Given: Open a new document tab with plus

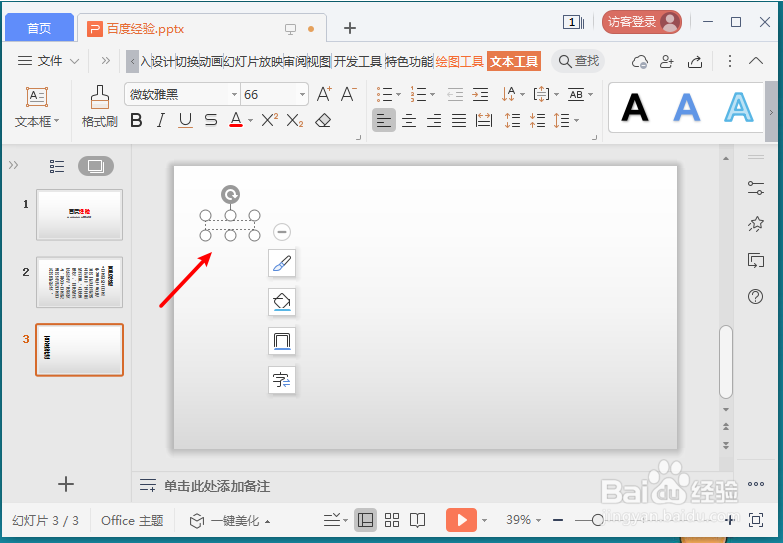Looking at the screenshot, I should click(x=350, y=28).
